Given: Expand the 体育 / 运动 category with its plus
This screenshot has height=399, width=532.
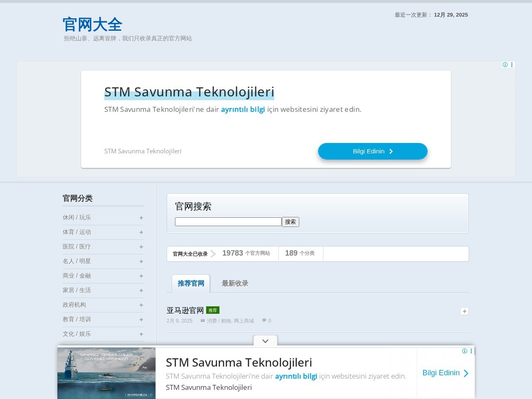Looking at the screenshot, I should [141, 232].
